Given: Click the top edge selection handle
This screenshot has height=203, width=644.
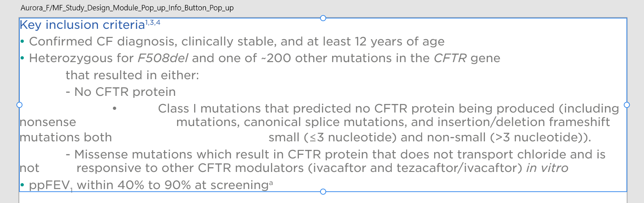Looking at the screenshot, I should click(x=323, y=18).
